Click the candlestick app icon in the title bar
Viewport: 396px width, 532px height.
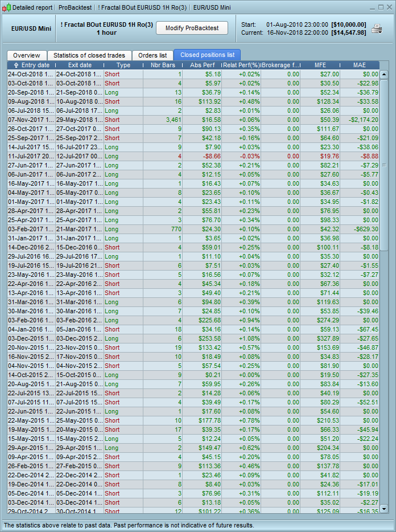pos(6,7)
